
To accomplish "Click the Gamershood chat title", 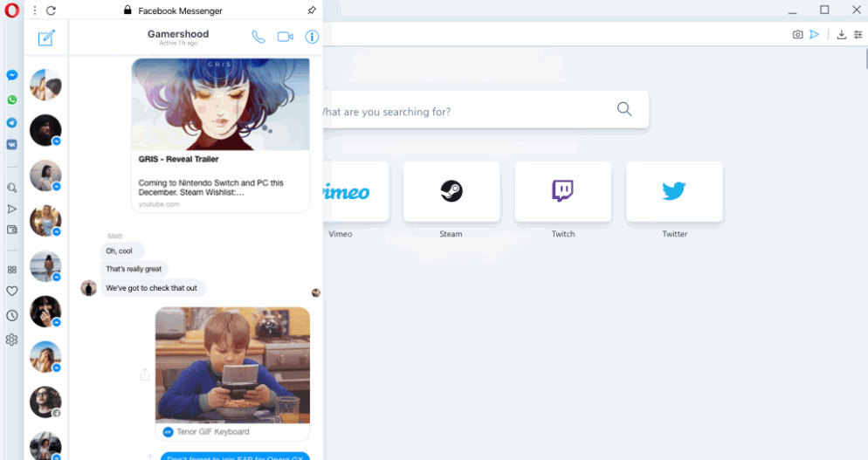I will [178, 34].
